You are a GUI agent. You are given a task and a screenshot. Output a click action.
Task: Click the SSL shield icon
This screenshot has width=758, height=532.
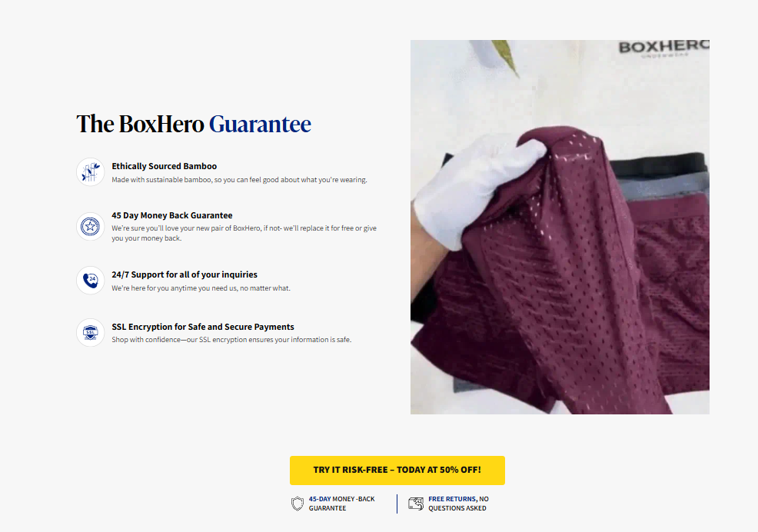pos(91,332)
